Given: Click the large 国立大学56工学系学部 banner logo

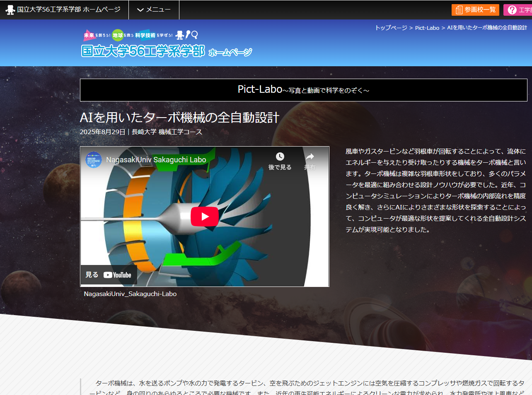Looking at the screenshot, I should [143, 51].
